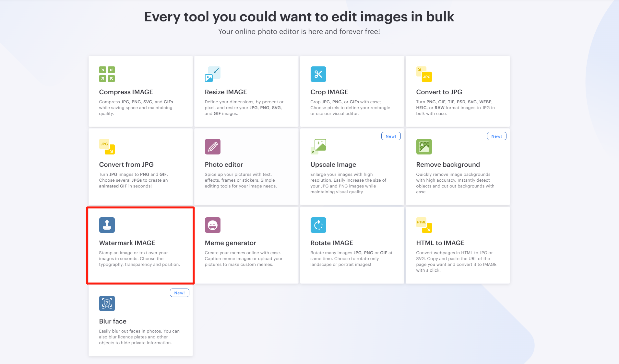The height and width of the screenshot is (364, 619).
Task: Click the 'Rotate many images' description text
Action: point(351,258)
